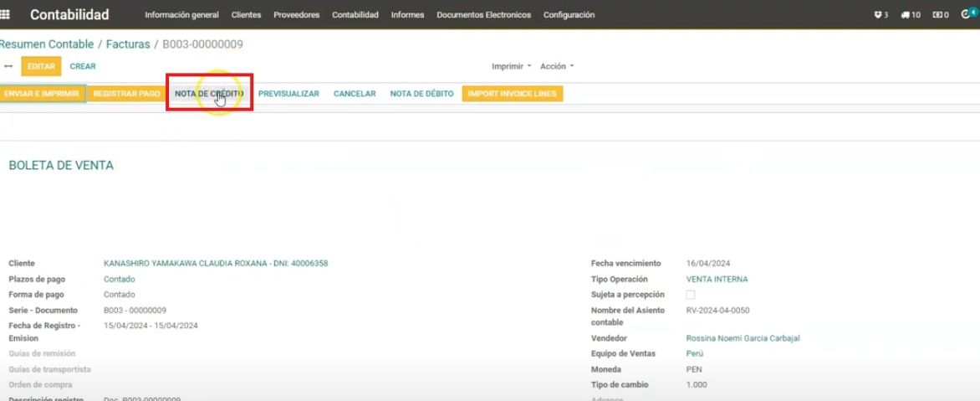
Task: Open client Kanashiro Yamakawa Claudia Roxana link
Action: (216, 264)
